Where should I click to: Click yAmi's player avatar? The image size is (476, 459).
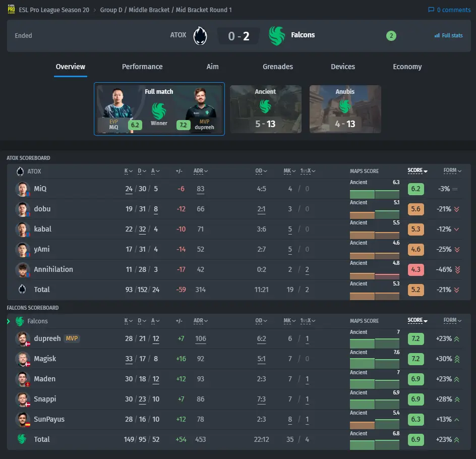[23, 250]
